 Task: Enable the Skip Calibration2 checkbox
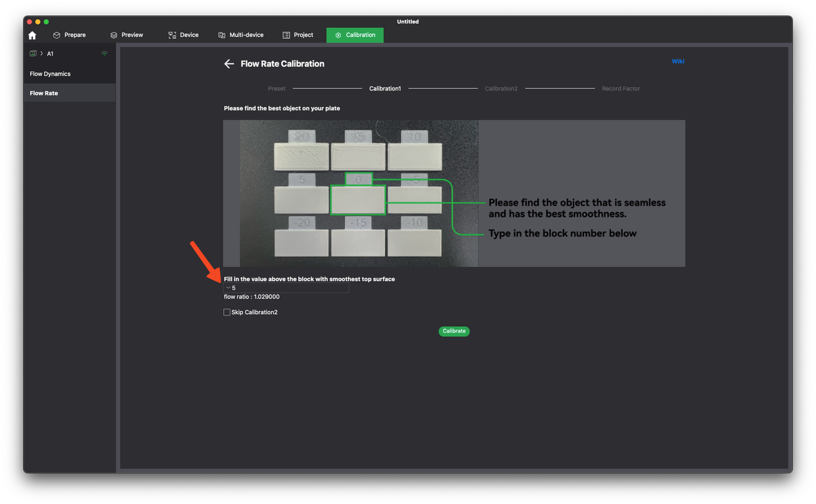(227, 312)
